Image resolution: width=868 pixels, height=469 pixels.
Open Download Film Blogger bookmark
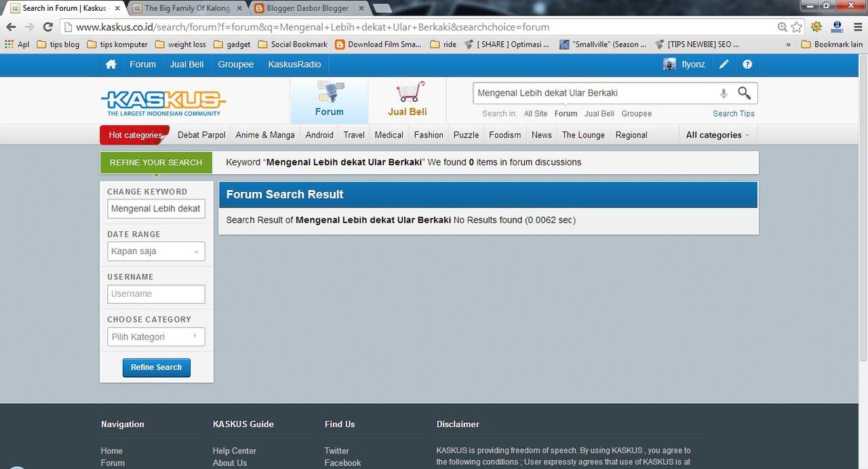coord(378,44)
